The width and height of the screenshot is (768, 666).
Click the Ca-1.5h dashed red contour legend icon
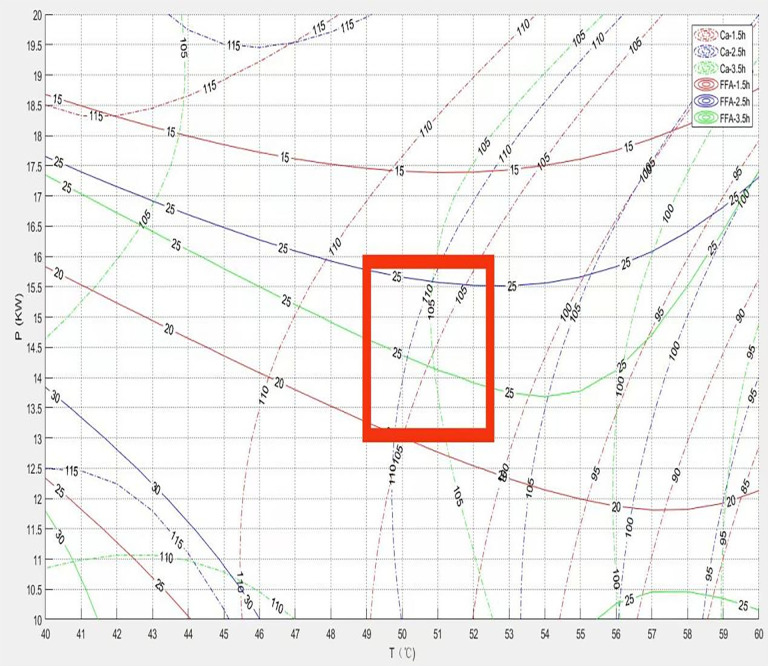tap(706, 36)
